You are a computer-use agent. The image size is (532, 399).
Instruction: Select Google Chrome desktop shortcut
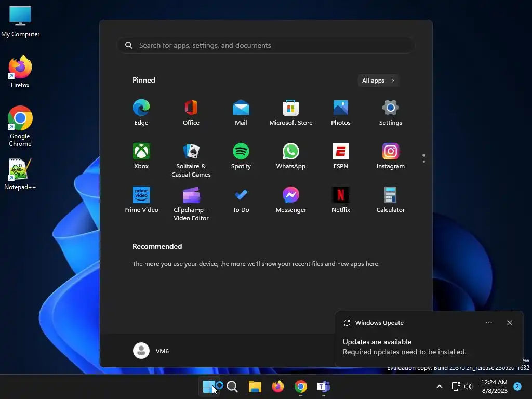pyautogui.click(x=20, y=126)
